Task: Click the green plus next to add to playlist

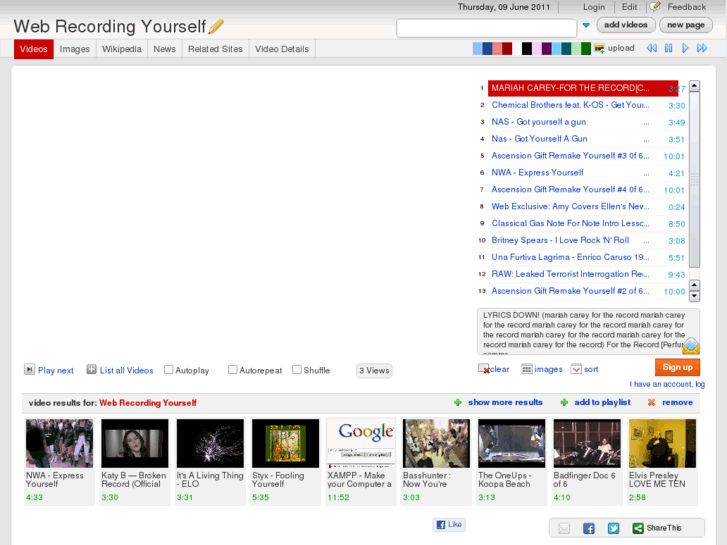Action: (564, 402)
